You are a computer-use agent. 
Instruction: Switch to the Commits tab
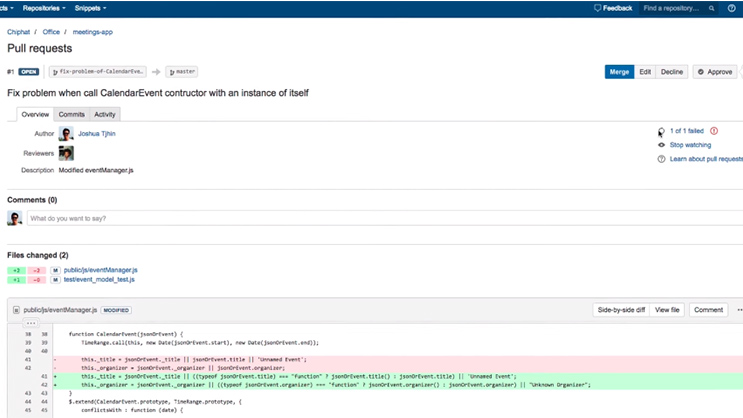(72, 114)
